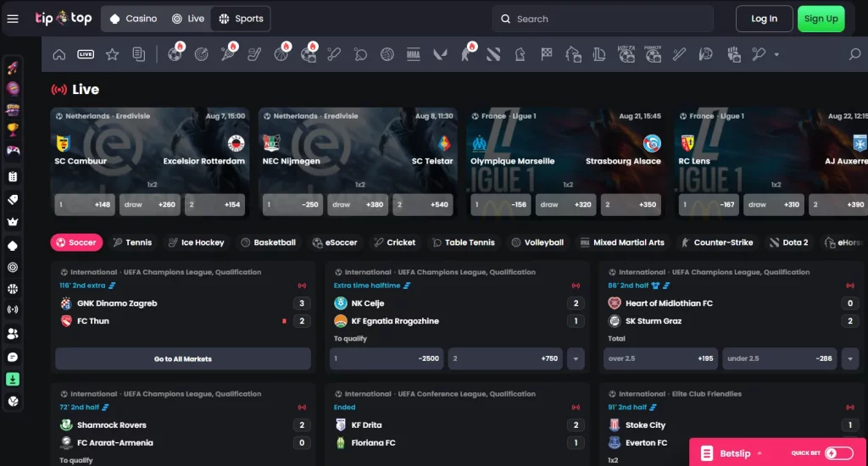Viewport: 868px width, 466px height.
Task: Switch to Sports in the top navigation
Action: tap(241, 19)
